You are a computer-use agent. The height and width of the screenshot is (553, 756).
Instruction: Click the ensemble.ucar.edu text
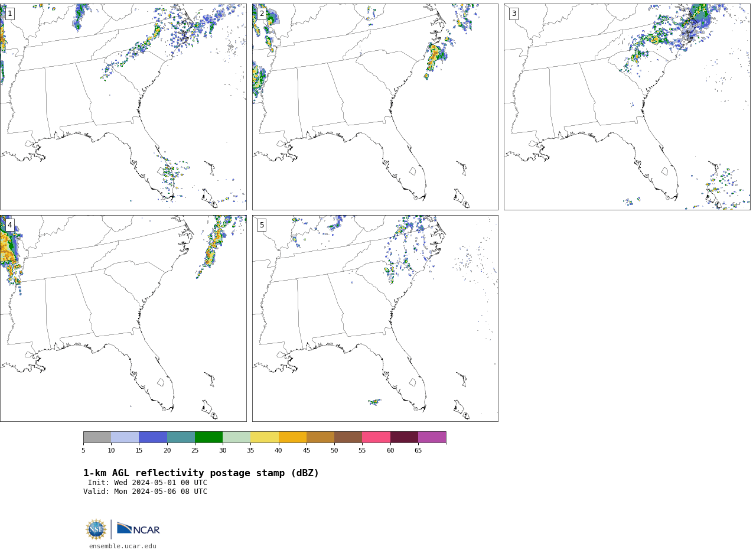tap(123, 546)
